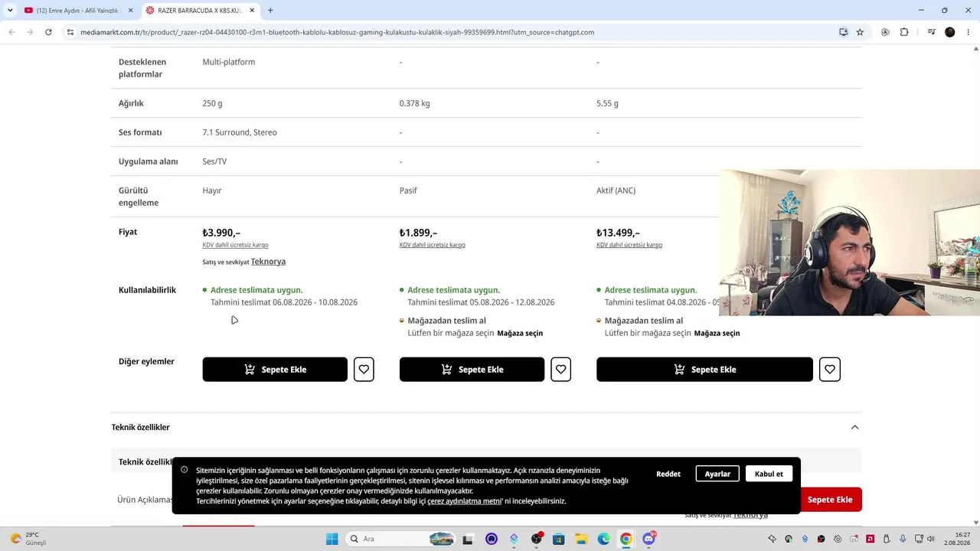The height and width of the screenshot is (551, 980).
Task: Add the ₺13.499 product to cart
Action: point(704,370)
